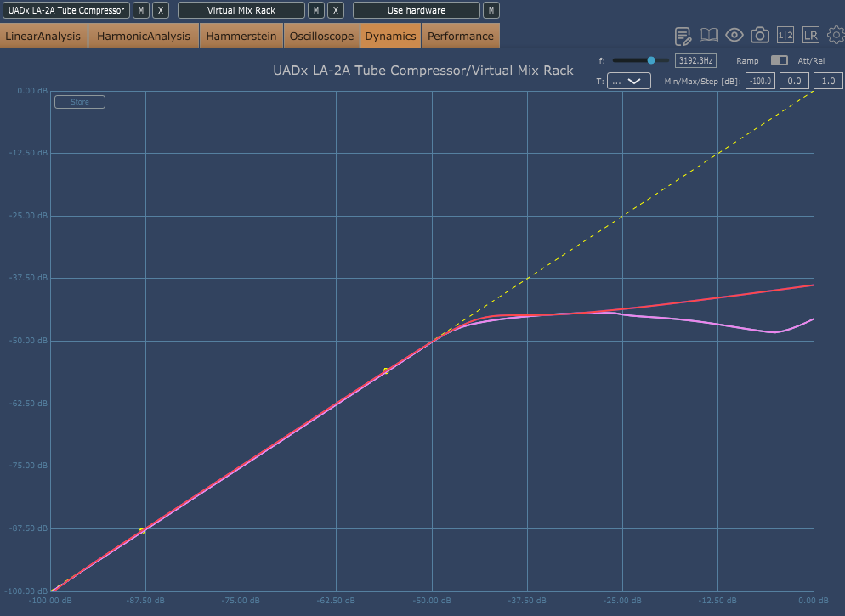The image size is (845, 616).
Task: Open the UADx LA-2A Tube Compressor selector
Action: coord(66,10)
